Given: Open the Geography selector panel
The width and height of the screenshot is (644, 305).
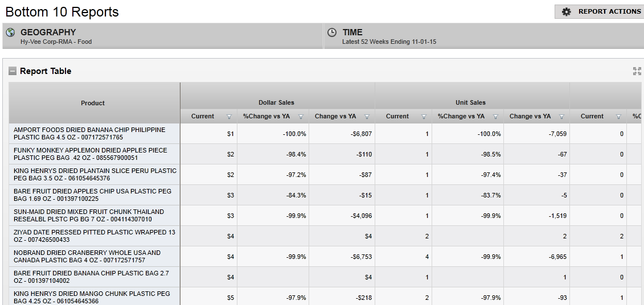Looking at the screenshot, I should [x=162, y=36].
